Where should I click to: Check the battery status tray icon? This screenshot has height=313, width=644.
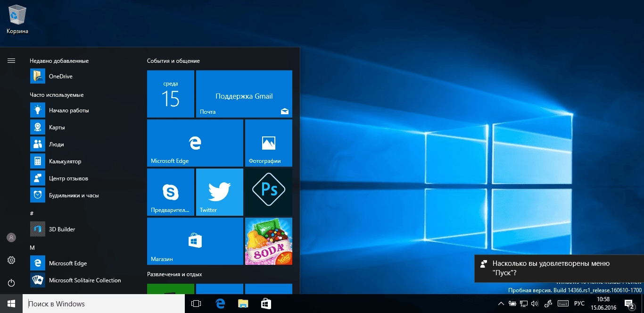click(512, 304)
